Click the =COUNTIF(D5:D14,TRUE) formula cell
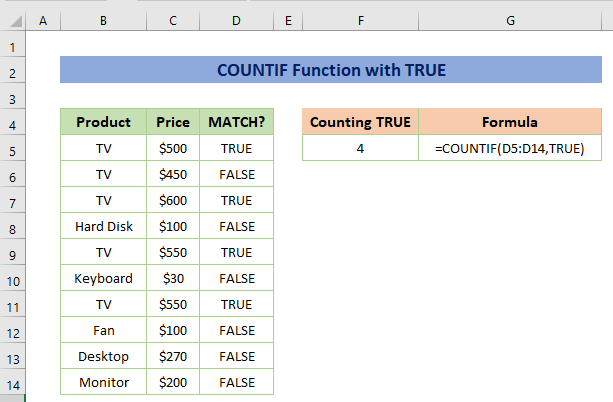The image size is (613, 402). point(510,148)
